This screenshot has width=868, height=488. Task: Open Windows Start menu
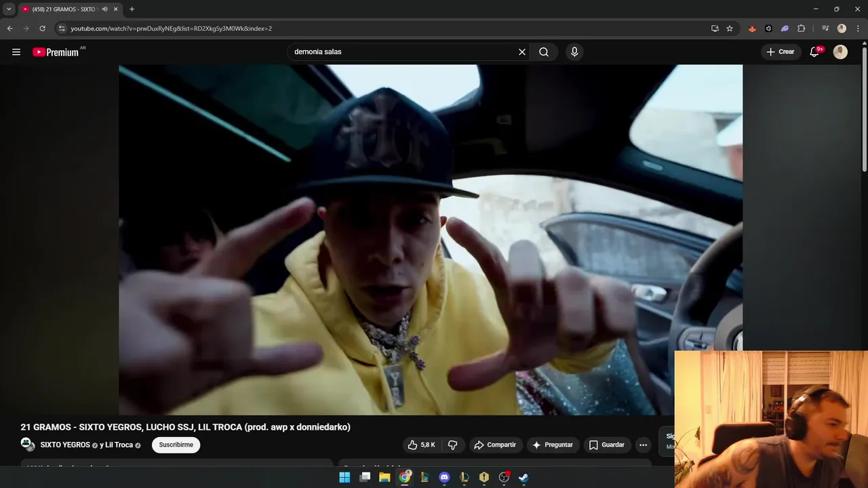coord(344,477)
